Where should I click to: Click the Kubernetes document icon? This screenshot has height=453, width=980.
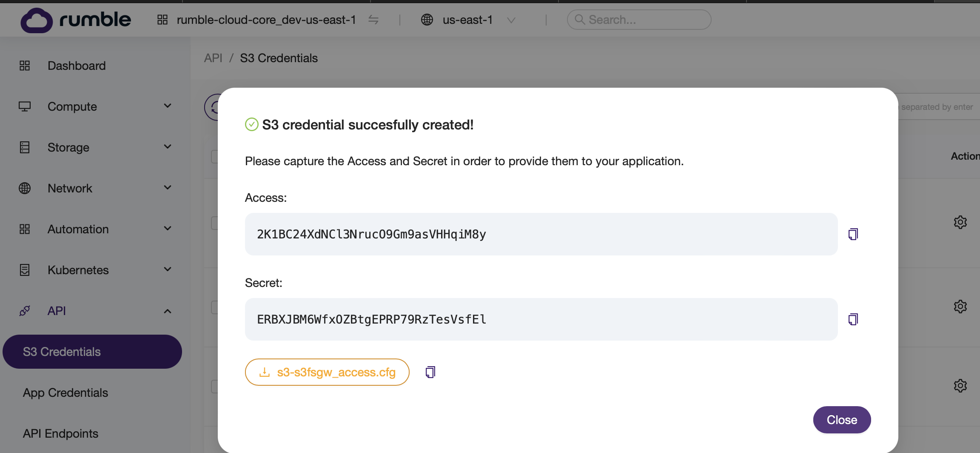25,270
